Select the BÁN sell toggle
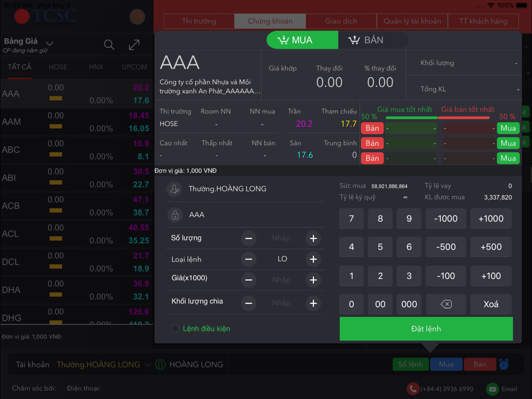 [x=373, y=40]
